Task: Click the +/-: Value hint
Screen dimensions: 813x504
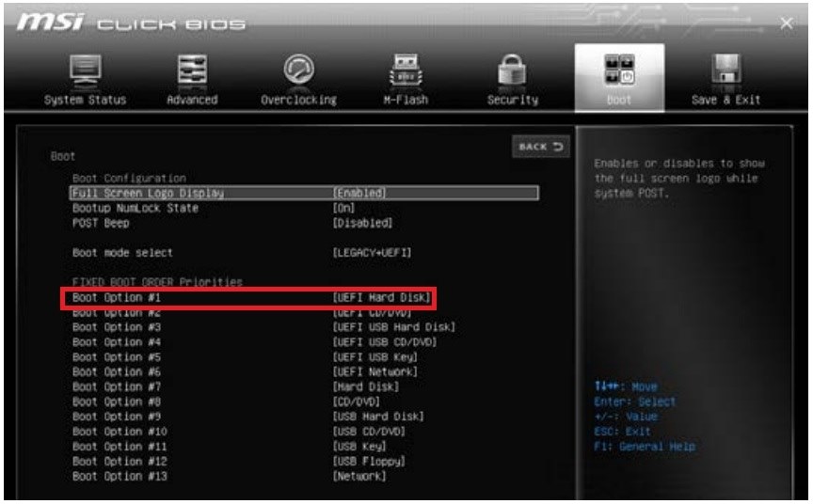Action: [626, 417]
